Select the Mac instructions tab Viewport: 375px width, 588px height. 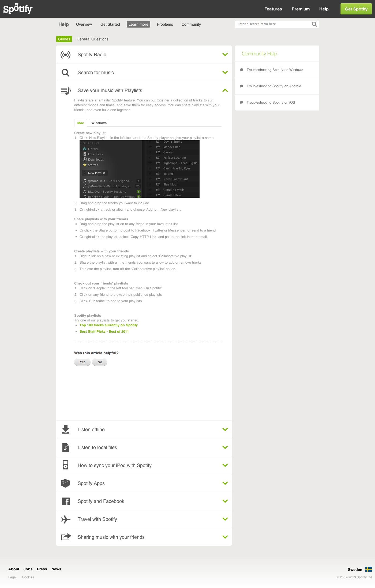tap(80, 123)
